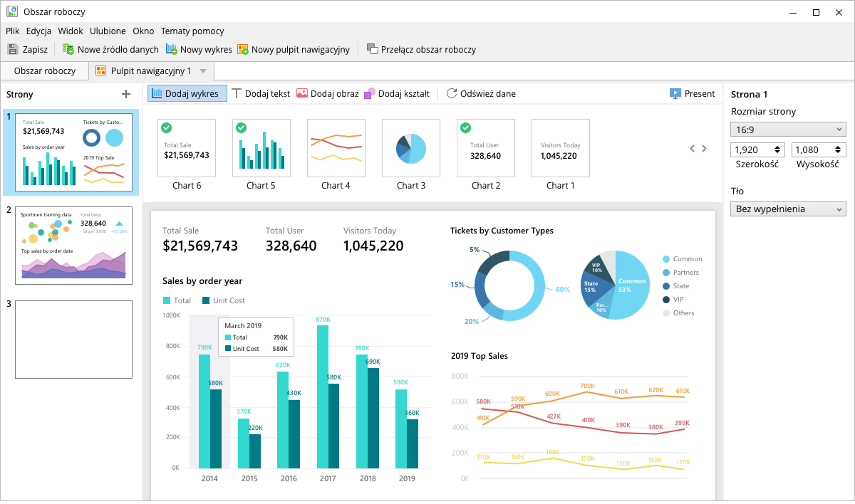This screenshot has height=504, width=855.
Task: Pick the Chart 1 Visitors Today thumbnail
Action: [561, 148]
